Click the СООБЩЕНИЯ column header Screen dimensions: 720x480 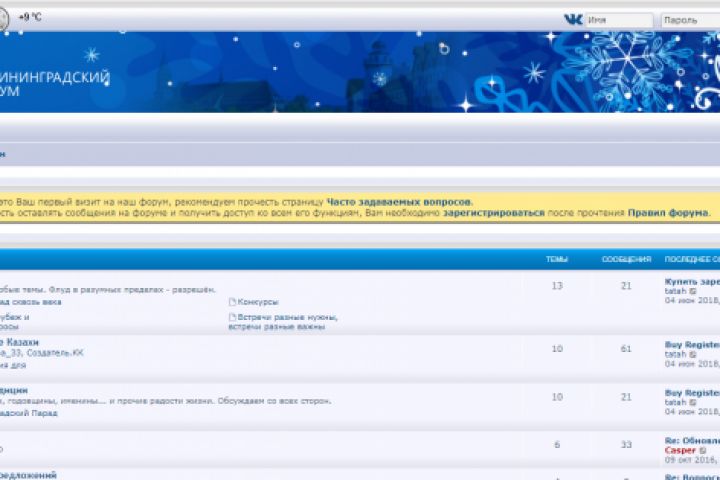[626, 260]
